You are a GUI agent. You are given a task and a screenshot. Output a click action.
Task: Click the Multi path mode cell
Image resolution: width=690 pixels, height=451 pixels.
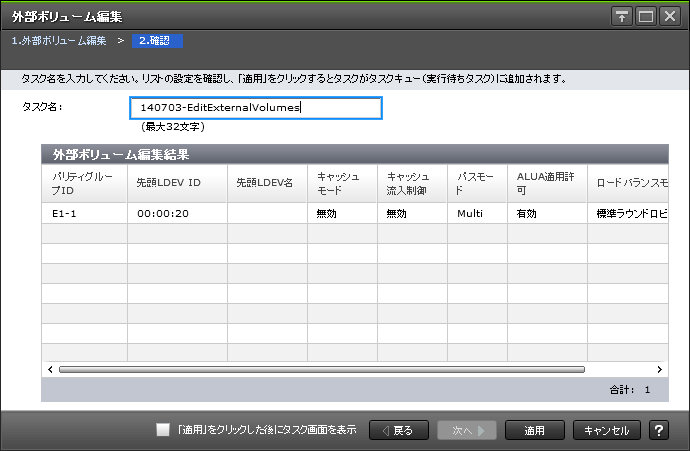click(477, 214)
